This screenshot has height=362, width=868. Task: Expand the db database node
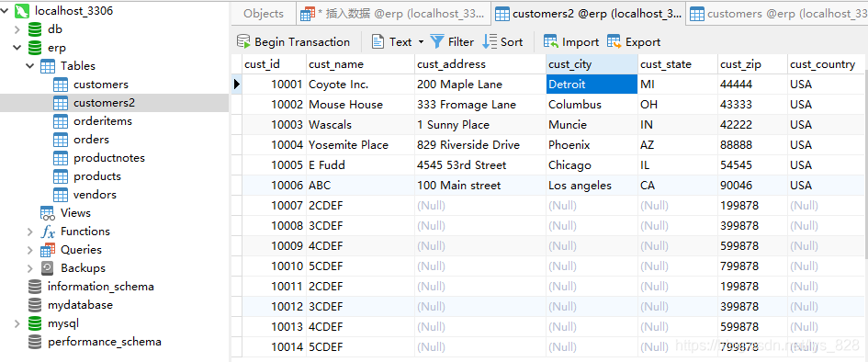pos(17,29)
